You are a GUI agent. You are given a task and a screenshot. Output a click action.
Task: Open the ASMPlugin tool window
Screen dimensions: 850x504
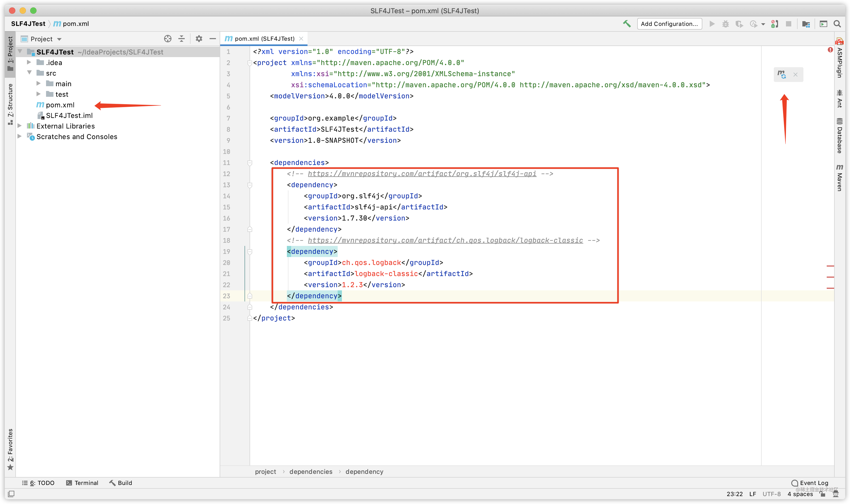pyautogui.click(x=840, y=61)
